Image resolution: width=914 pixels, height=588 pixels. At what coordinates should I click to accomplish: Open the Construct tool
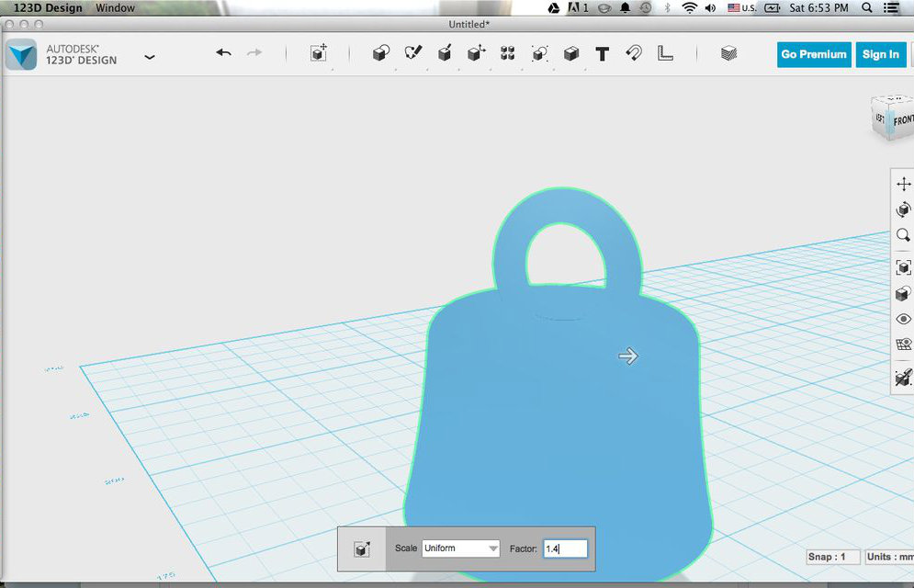click(x=445, y=53)
